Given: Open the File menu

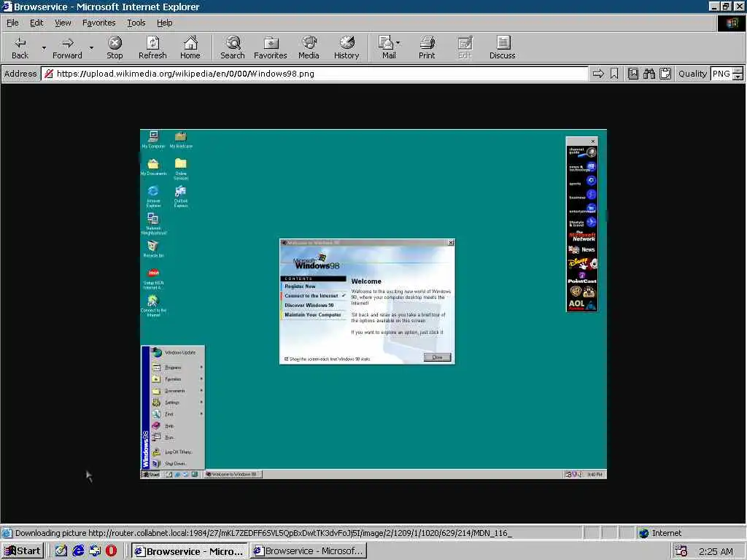Looking at the screenshot, I should (x=12, y=23).
